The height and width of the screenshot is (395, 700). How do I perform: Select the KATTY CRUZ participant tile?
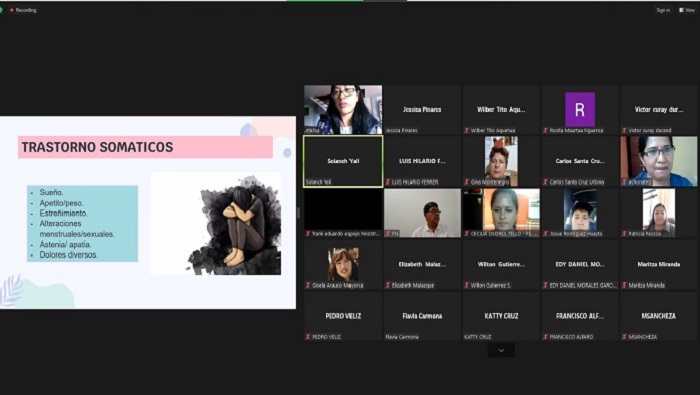pyautogui.click(x=501, y=316)
